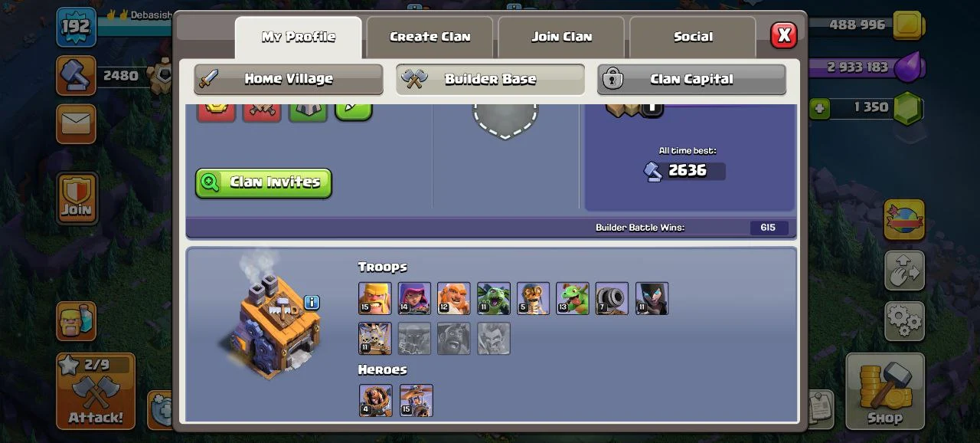Tap the Attack! button
Image resolution: width=980 pixels, height=443 pixels.
[x=95, y=391]
